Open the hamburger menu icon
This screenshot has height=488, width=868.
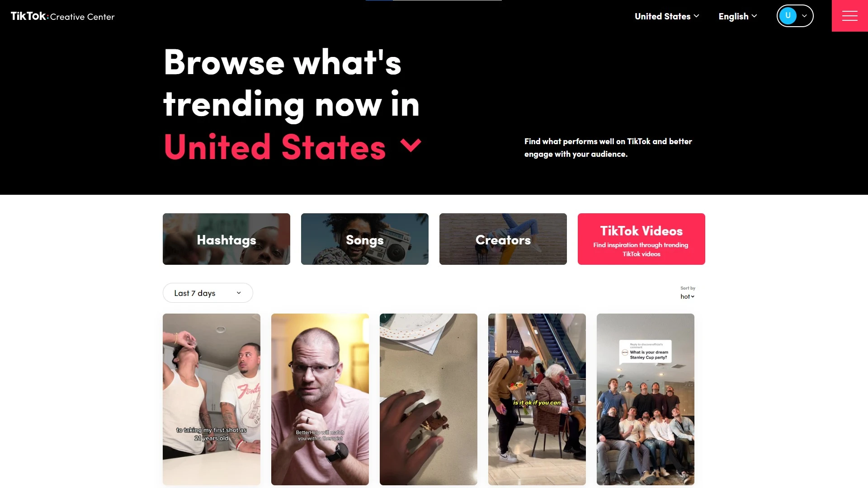click(x=849, y=15)
